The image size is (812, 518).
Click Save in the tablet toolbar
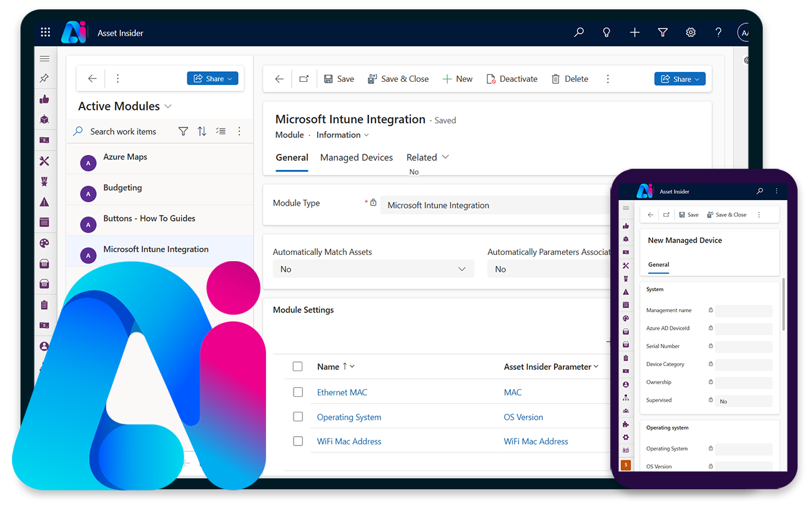(339, 79)
